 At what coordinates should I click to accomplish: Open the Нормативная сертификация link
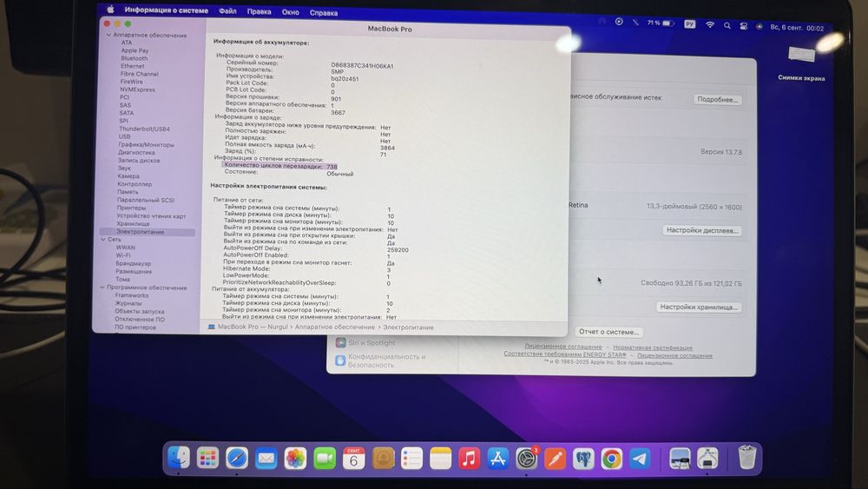[653, 347]
